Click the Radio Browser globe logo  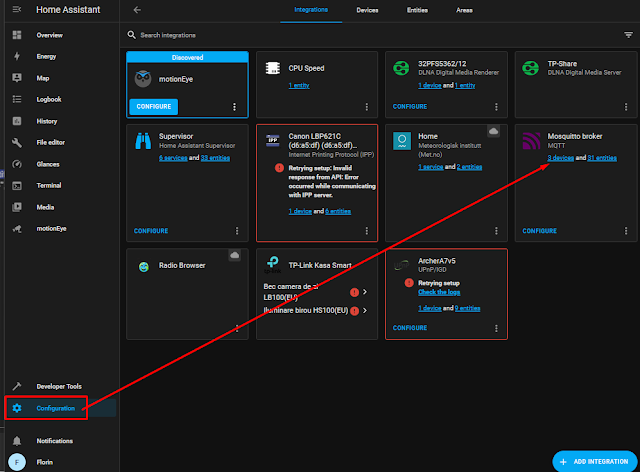pyautogui.click(x=144, y=267)
